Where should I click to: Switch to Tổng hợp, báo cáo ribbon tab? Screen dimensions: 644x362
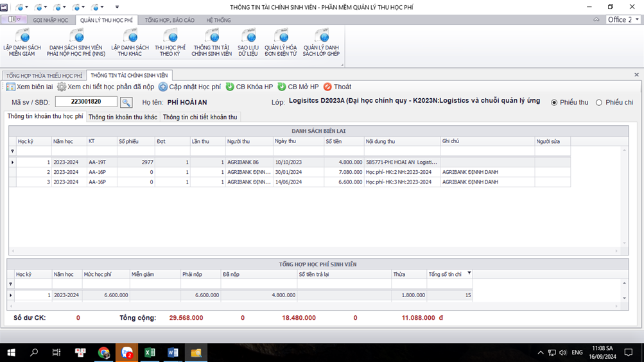coord(170,20)
